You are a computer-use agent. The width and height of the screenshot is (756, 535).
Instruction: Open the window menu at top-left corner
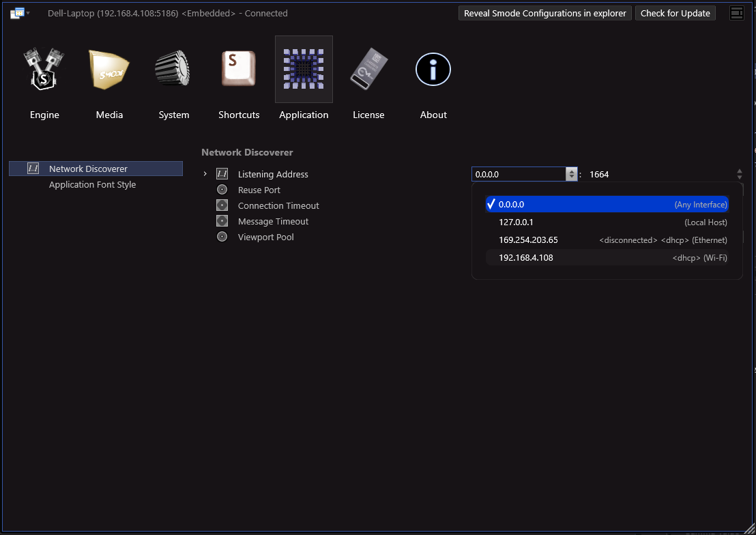click(19, 13)
